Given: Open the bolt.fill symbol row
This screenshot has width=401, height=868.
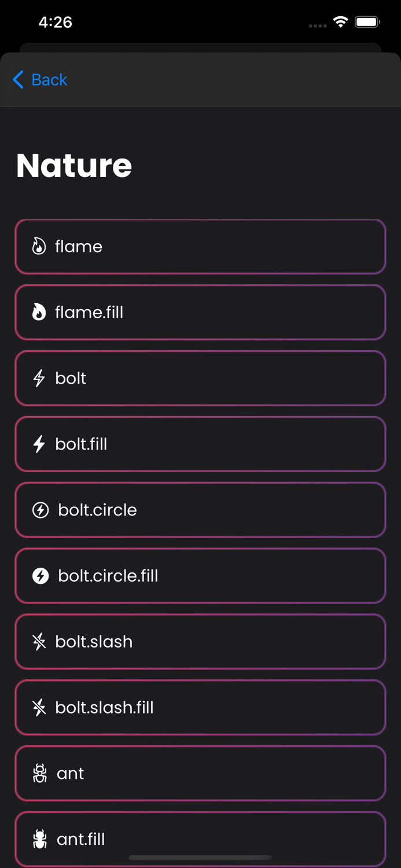Looking at the screenshot, I should click(200, 444).
